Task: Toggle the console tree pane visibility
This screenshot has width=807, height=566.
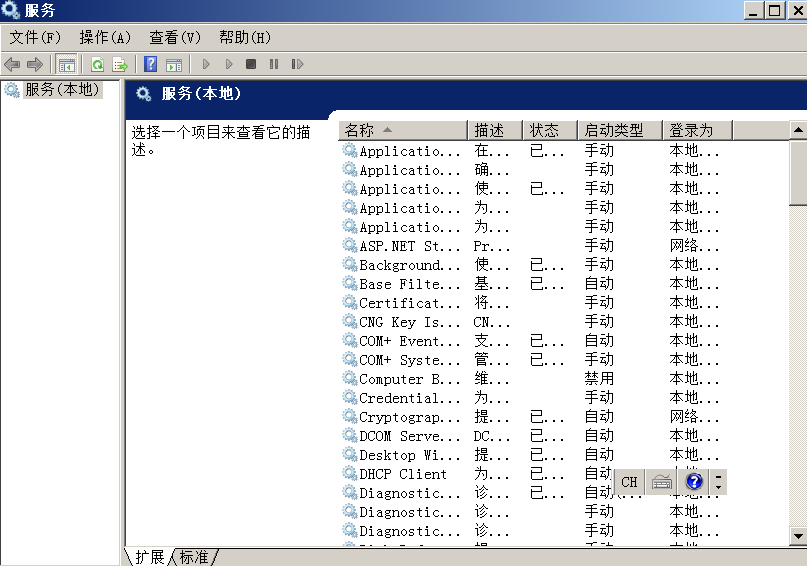Action: point(67,64)
